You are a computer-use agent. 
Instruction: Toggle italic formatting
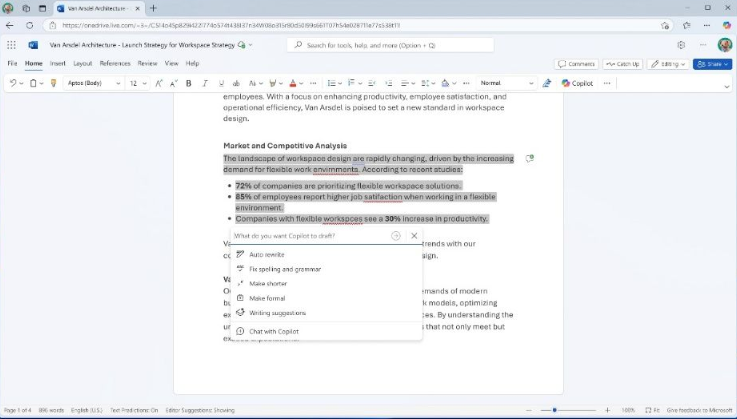(x=205, y=83)
